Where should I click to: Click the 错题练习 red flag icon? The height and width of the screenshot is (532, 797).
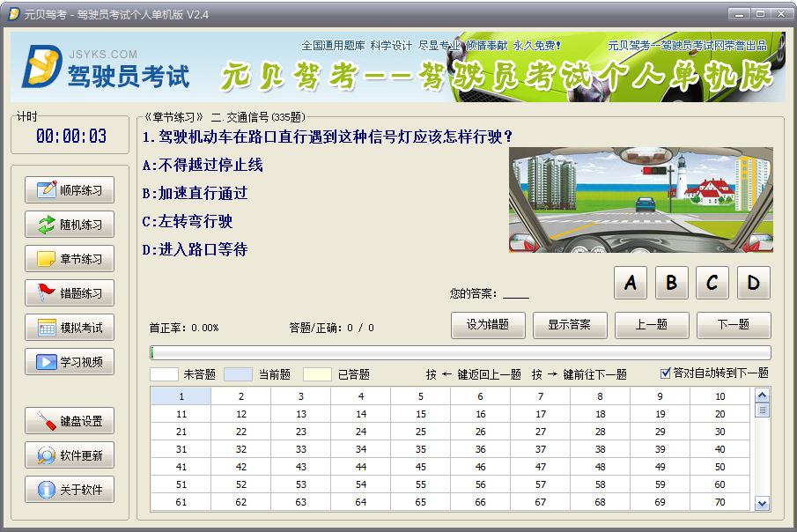click(x=46, y=293)
